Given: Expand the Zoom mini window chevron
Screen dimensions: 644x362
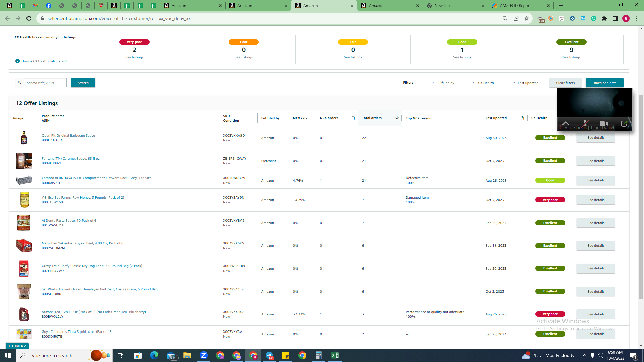Looking at the screenshot, I should pyautogui.click(x=566, y=123).
